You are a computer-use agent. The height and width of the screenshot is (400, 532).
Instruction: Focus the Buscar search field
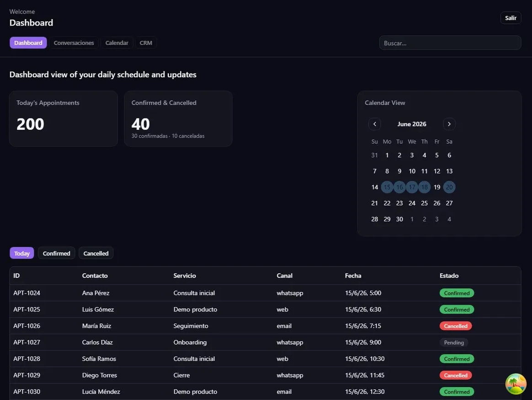450,43
